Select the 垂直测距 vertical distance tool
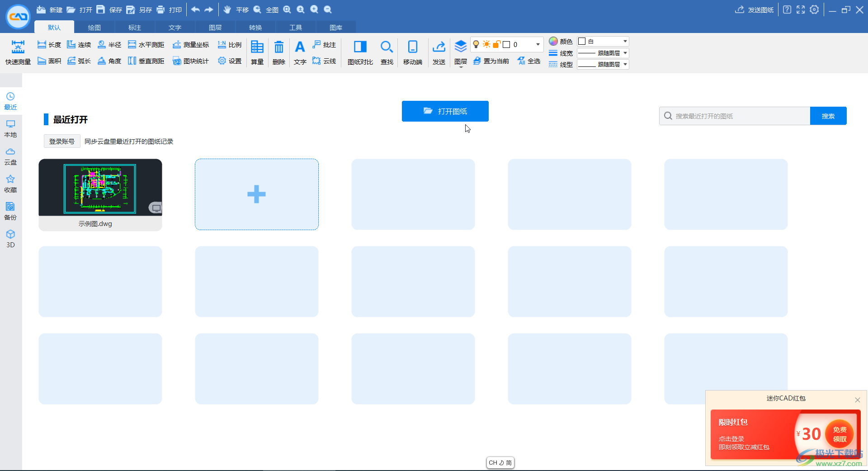Image resolution: width=868 pixels, height=471 pixels. point(146,61)
